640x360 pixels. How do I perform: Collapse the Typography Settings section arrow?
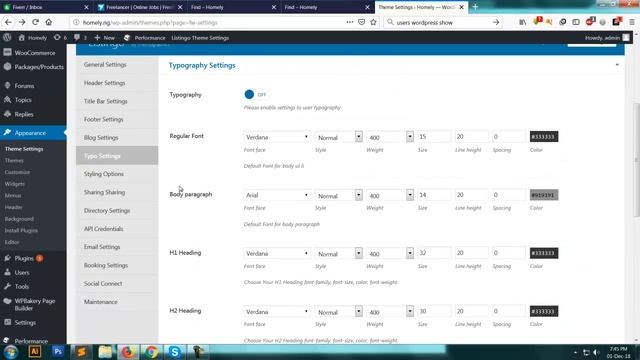pos(617,65)
